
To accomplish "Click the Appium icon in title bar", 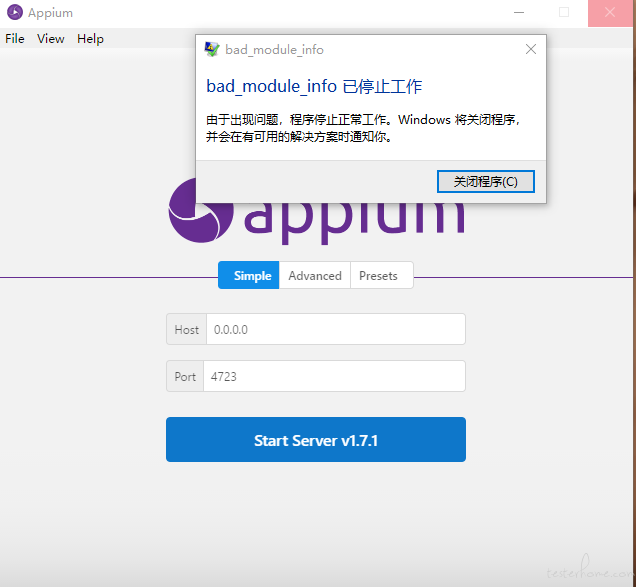I will 15,12.
